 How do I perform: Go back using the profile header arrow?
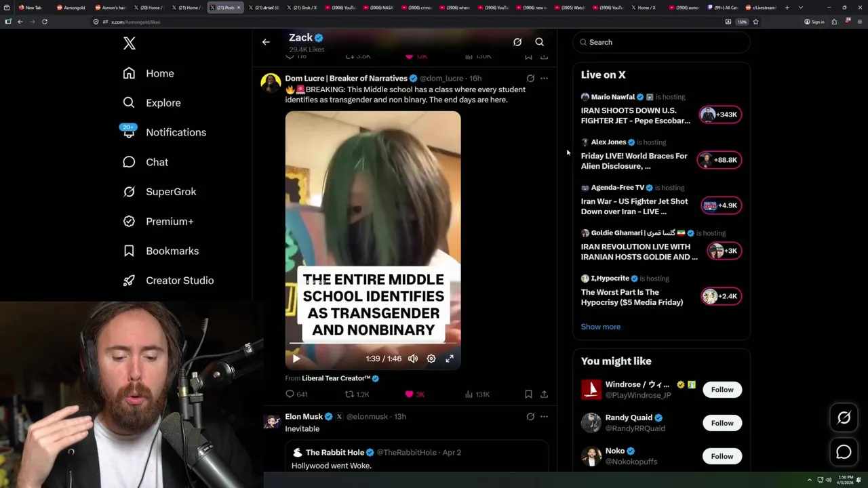click(266, 42)
